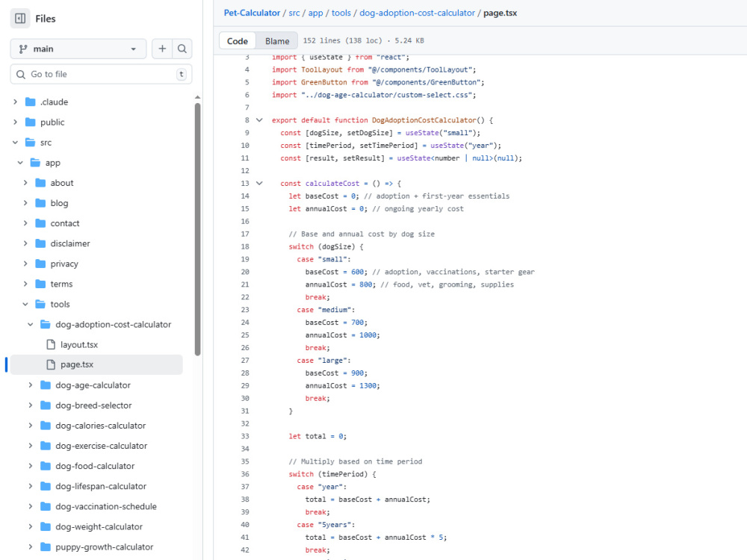Select page.tsx in the file tree
The image size is (747, 560).
coord(96,364)
